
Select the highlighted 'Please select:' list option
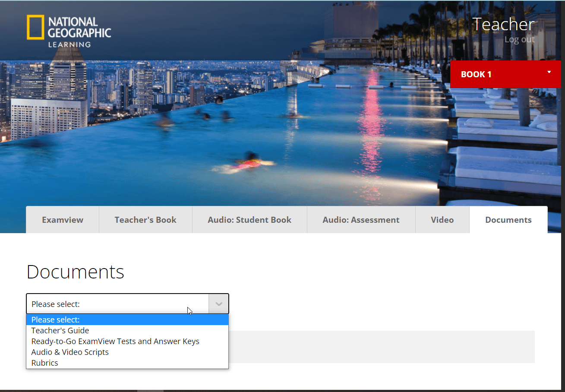click(x=55, y=320)
